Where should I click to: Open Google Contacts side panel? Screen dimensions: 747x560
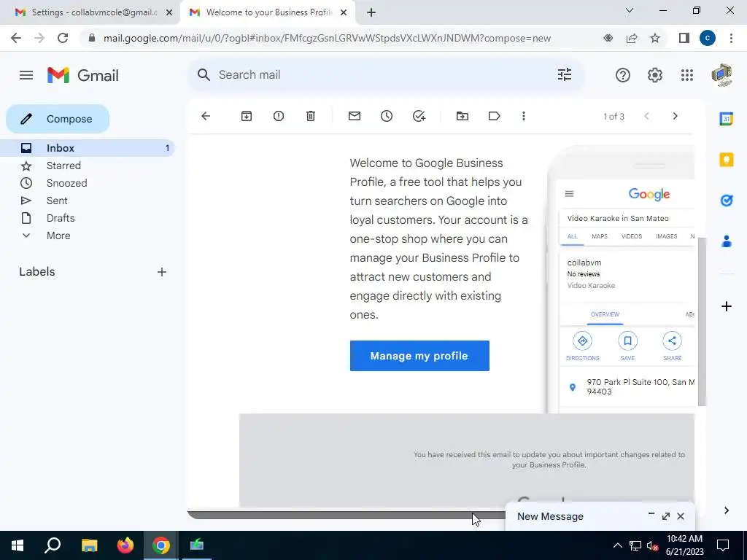pos(727,241)
